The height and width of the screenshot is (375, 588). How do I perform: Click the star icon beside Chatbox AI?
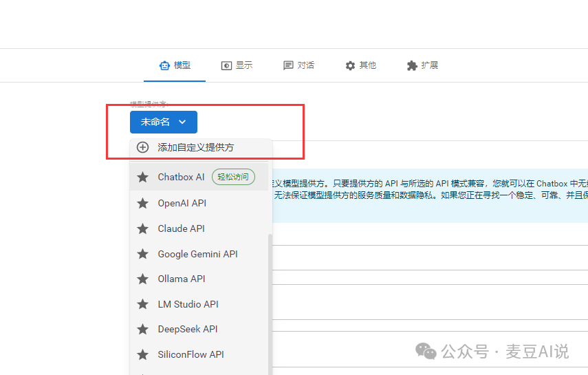142,177
